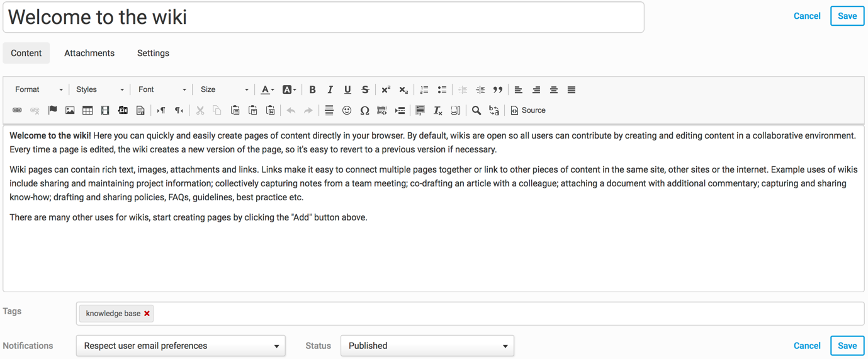868x359 pixels.
Task: Insert a hyperlink with link icon
Action: (17, 110)
